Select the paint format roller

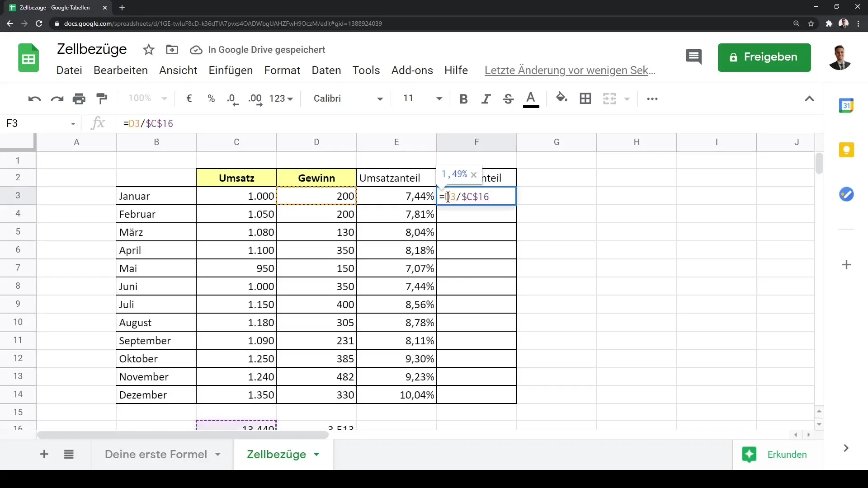click(x=102, y=99)
